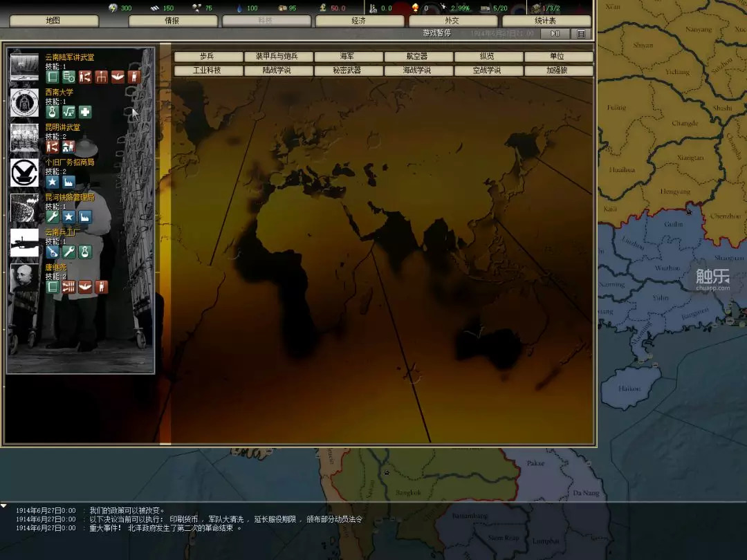Click the soldiers-and-building icon under 昆明讲武堂
The width and height of the screenshot is (747, 560).
coord(68,147)
